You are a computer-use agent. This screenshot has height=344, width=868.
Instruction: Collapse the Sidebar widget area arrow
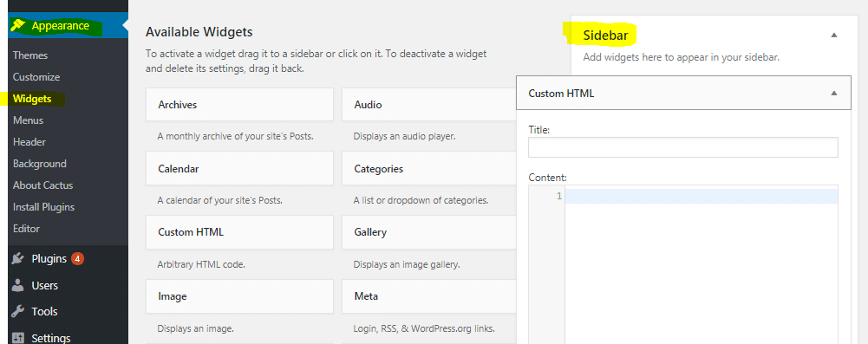click(834, 35)
